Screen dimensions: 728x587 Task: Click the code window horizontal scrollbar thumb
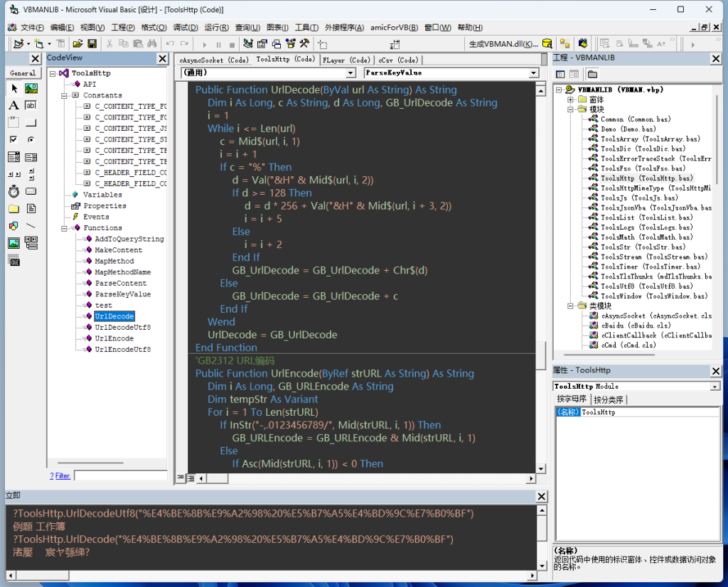point(218,478)
